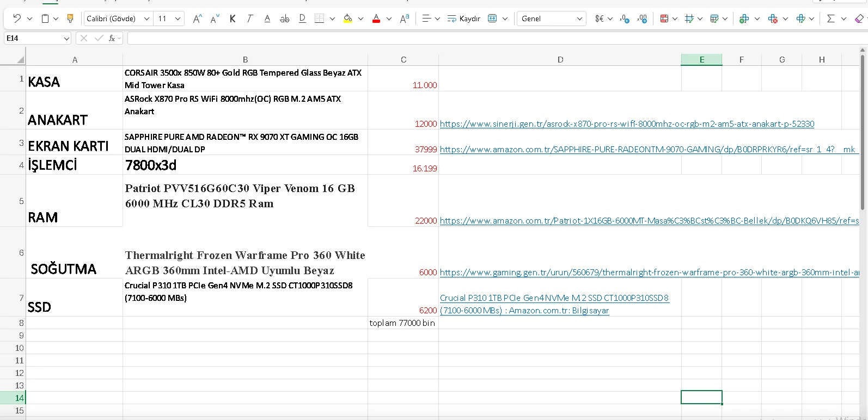This screenshot has height=420, width=868.
Task: Expand the font color options arrow
Action: 389,18
